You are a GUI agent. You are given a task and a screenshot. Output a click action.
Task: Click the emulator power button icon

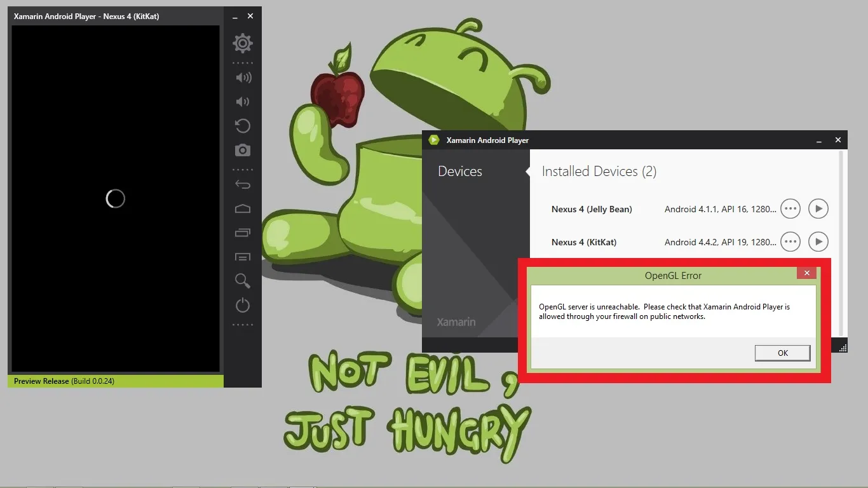tap(243, 305)
